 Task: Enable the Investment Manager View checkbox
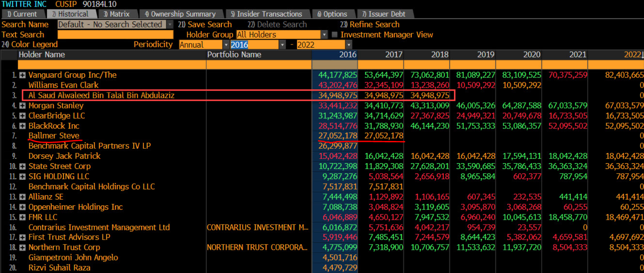335,35
